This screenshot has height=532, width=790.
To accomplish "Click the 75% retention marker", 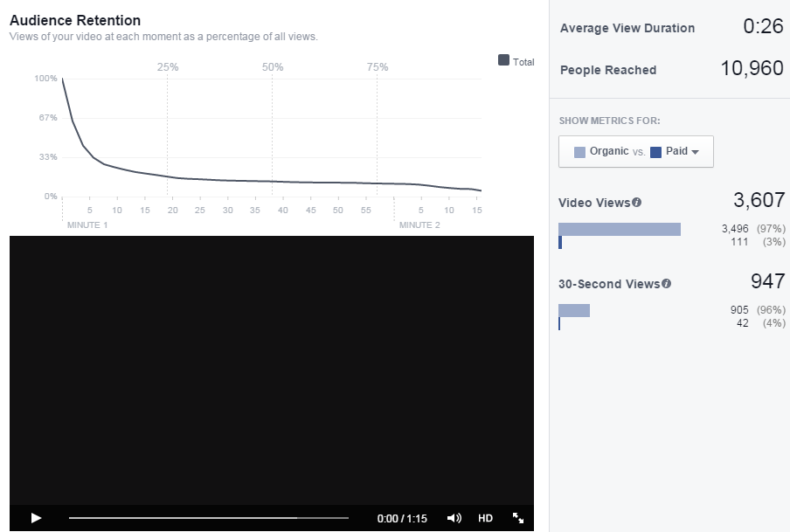I will click(378, 67).
